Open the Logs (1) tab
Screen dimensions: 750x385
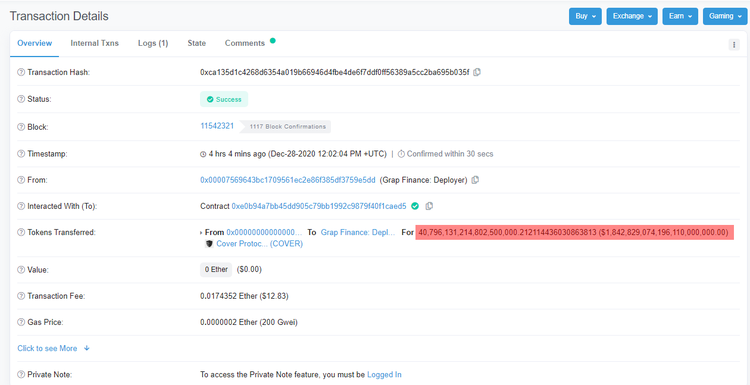point(153,43)
